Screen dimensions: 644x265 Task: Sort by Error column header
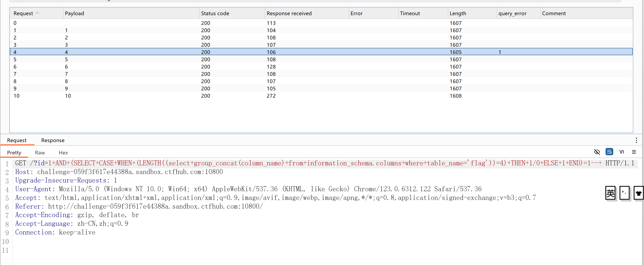coord(373,13)
